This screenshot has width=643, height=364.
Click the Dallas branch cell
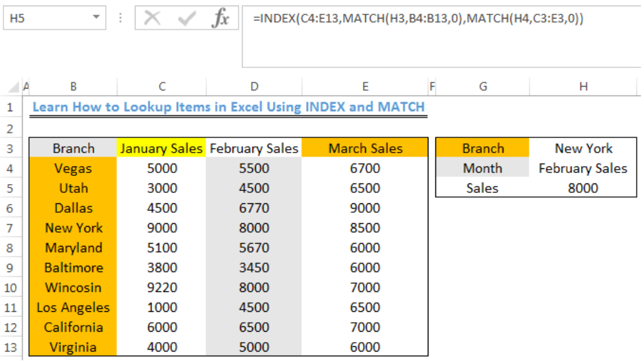point(74,208)
